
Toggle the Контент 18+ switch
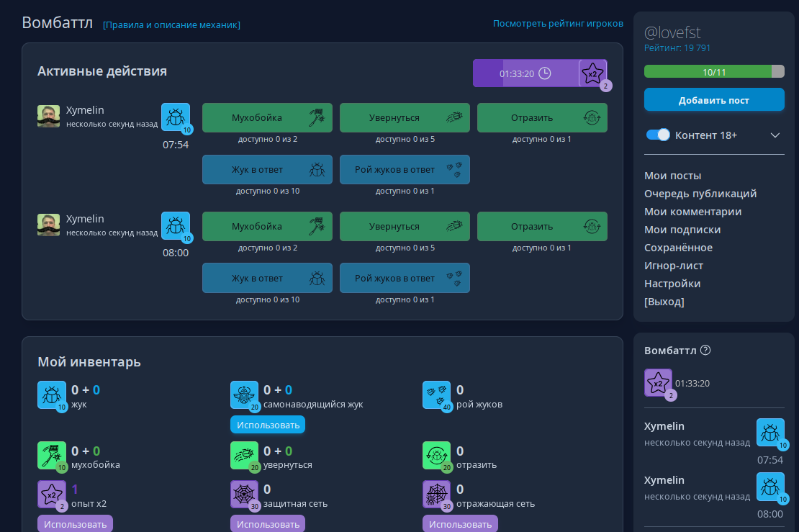coord(658,135)
